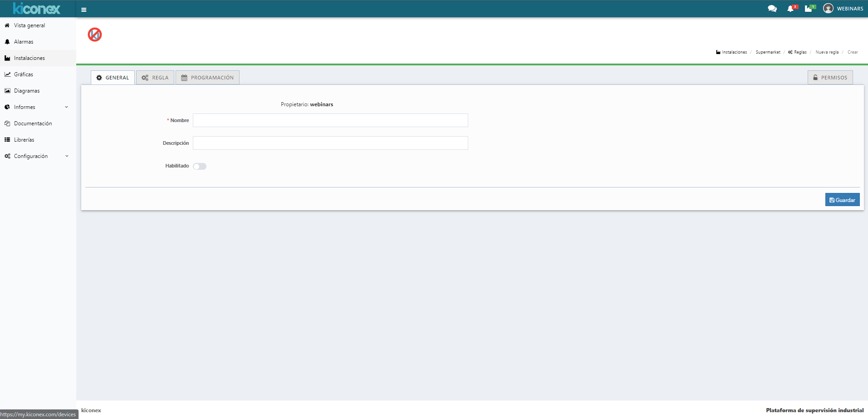This screenshot has height=419, width=868.
Task: Switch to the REGLA tab
Action: pos(155,78)
